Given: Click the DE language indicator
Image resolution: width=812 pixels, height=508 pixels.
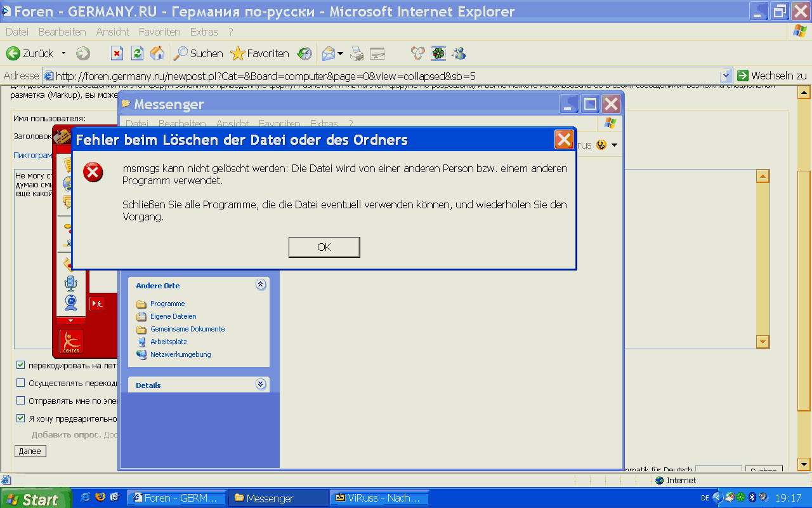Looking at the screenshot, I should [x=705, y=498].
